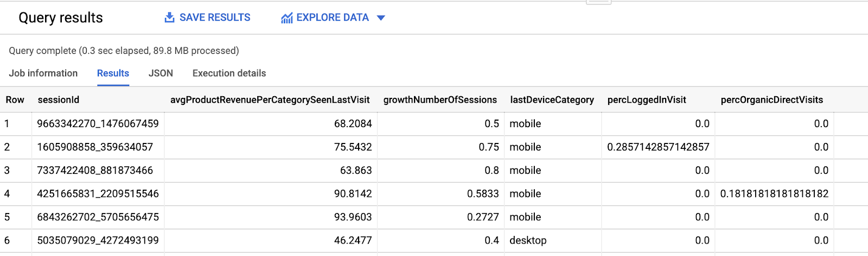Switch to the JSON tab
This screenshot has height=256, width=868.
[x=161, y=73]
